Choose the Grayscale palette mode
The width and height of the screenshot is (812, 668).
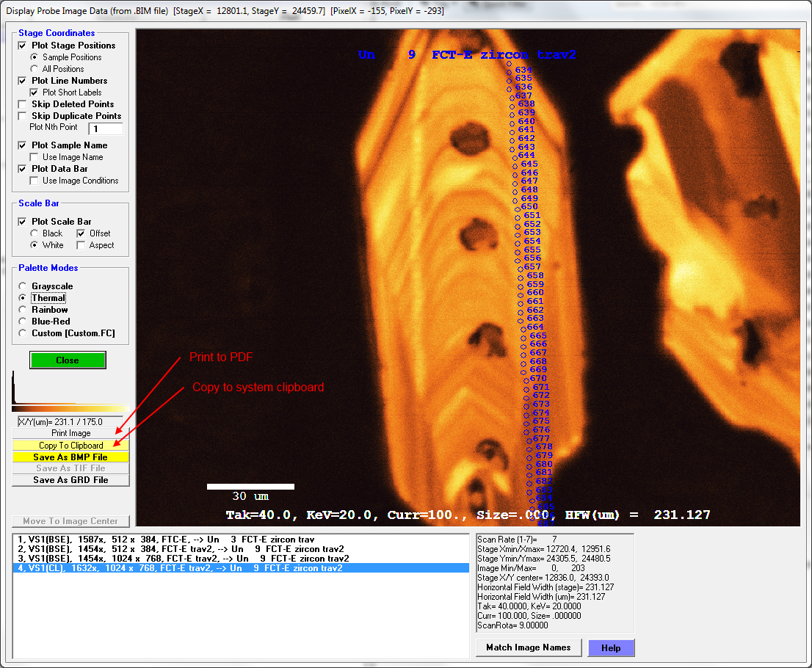pos(23,286)
